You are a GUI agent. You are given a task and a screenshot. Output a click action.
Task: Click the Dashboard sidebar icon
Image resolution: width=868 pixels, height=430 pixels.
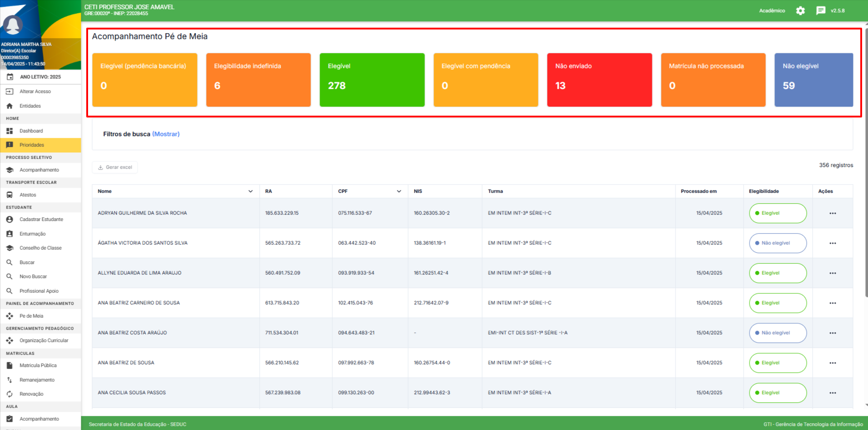pos(10,131)
